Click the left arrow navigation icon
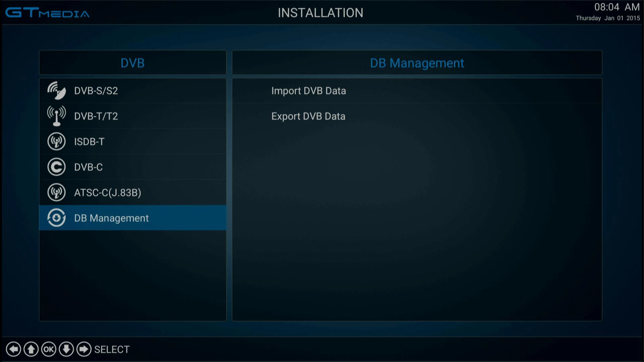Image resolution: width=644 pixels, height=362 pixels. point(13,349)
